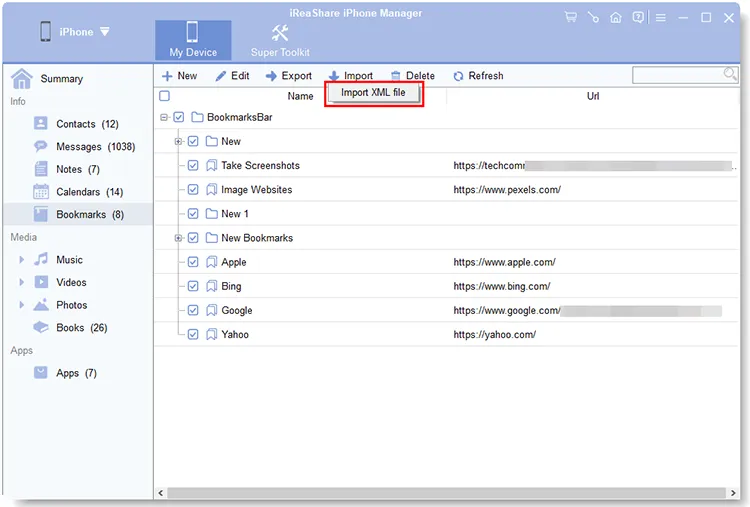The height and width of the screenshot is (507, 750).
Task: Uncheck the Take Screenshots checkbox
Action: click(x=193, y=165)
